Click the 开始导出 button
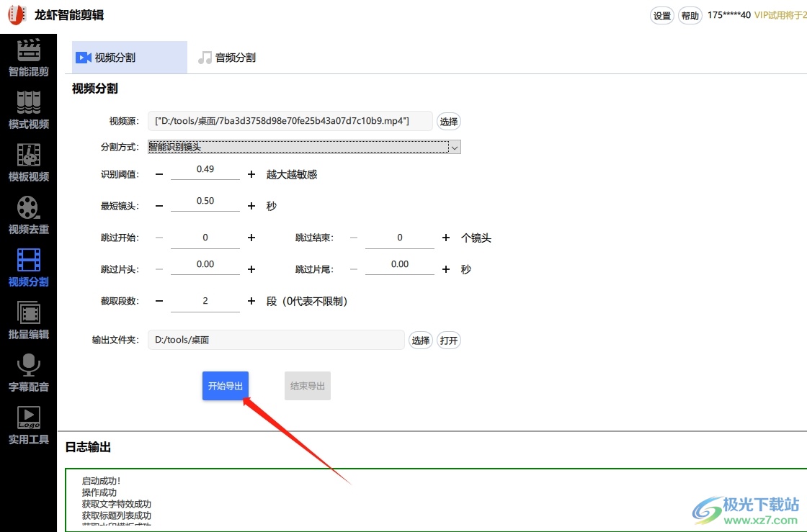Screen dimensions: 807x532 pyautogui.click(x=226, y=386)
